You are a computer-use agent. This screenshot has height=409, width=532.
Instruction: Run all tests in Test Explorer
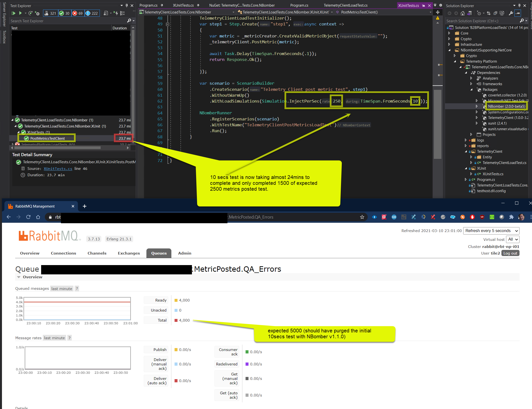coord(14,13)
